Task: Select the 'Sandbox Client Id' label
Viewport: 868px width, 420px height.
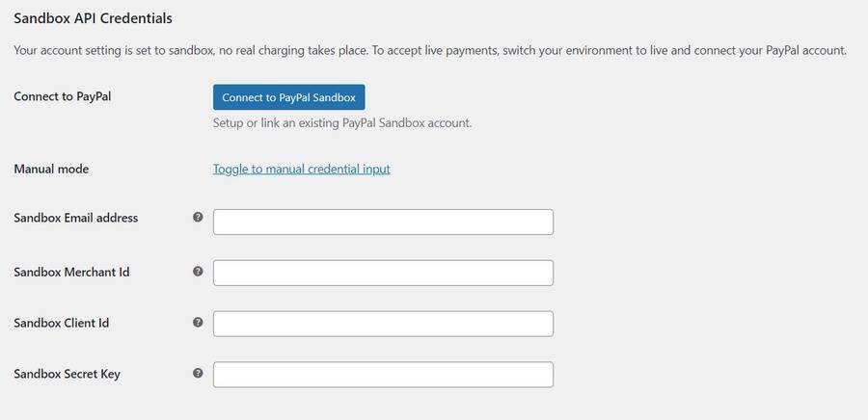Action: 61,323
